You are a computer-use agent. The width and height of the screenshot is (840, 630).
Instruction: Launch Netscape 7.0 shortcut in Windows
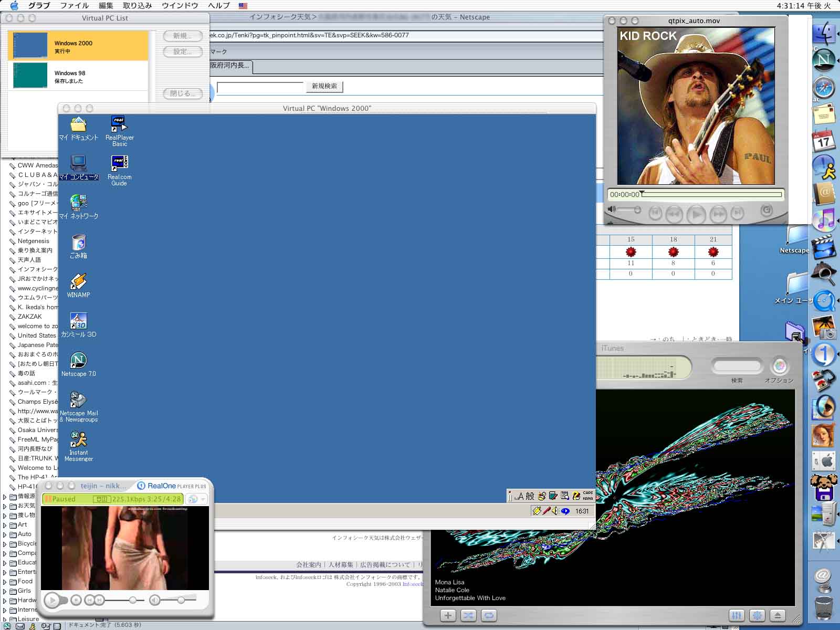coord(78,365)
